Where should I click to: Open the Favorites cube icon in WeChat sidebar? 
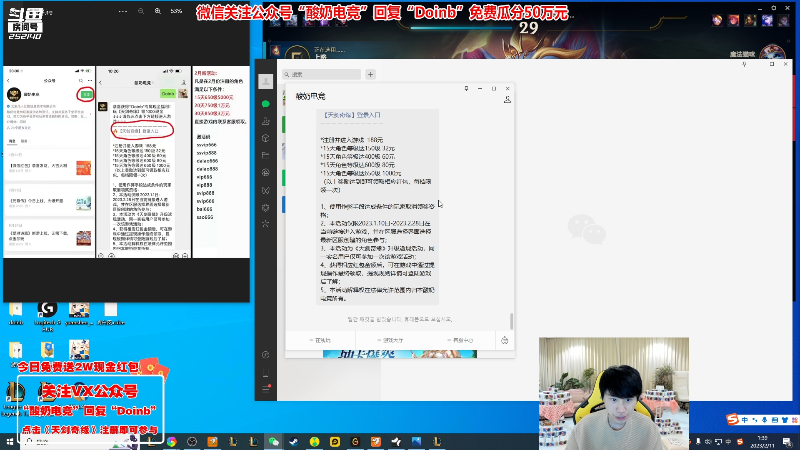coord(266,138)
